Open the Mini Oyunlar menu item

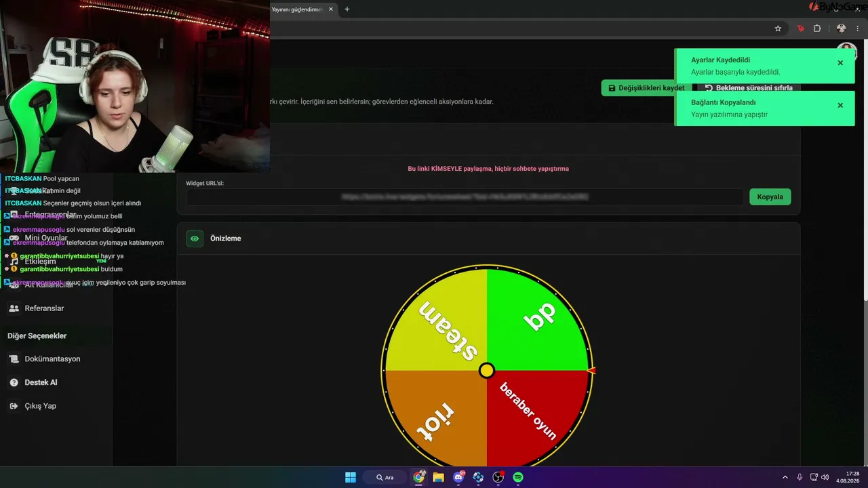[46, 238]
